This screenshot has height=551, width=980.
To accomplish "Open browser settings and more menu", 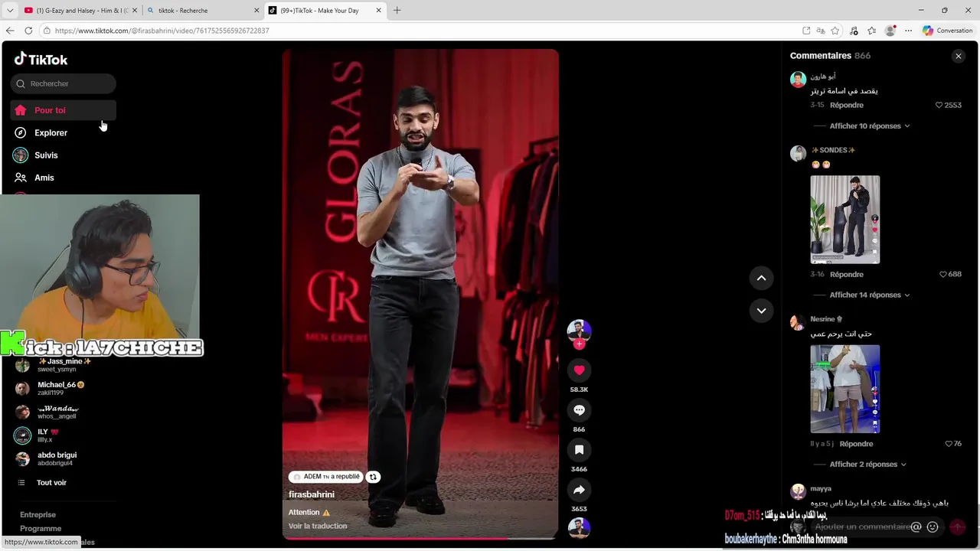I will [x=908, y=31].
